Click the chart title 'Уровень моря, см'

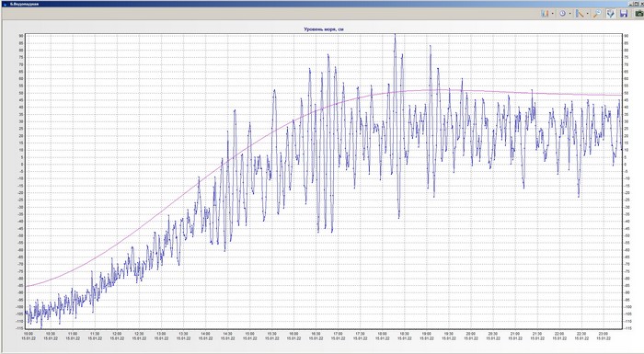pos(324,29)
